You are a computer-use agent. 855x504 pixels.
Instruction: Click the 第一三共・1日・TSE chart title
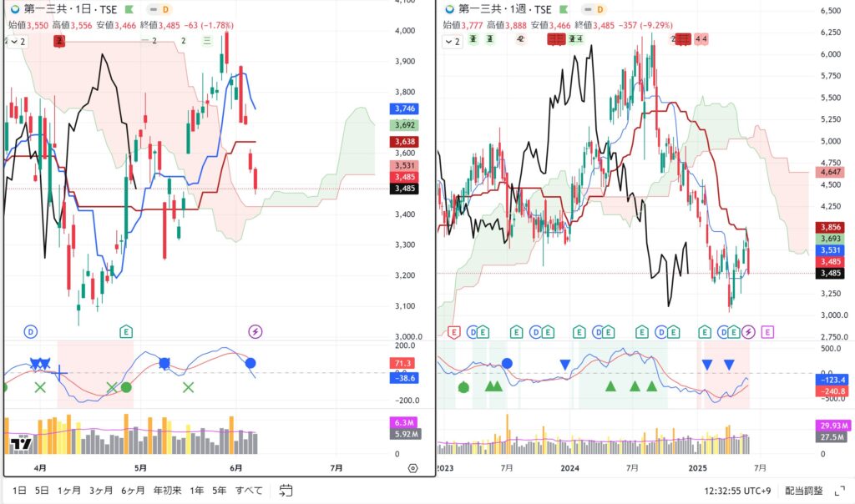coord(70,9)
